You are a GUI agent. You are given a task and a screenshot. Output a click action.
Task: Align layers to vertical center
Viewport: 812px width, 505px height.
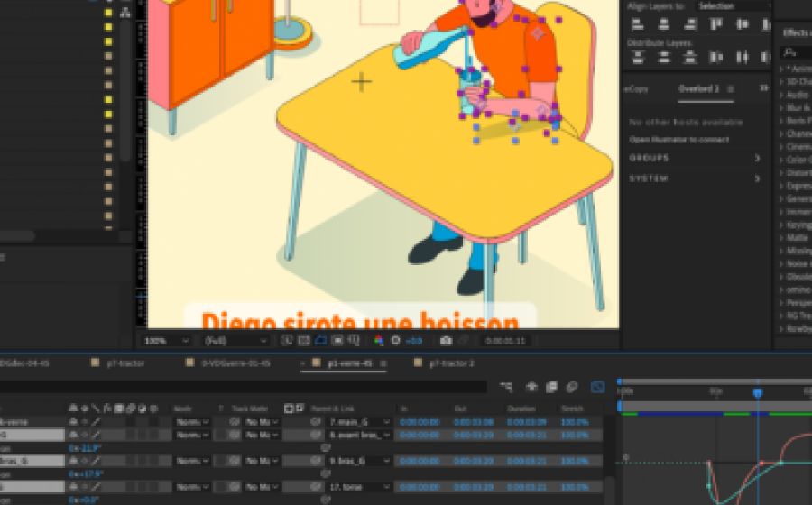click(743, 24)
